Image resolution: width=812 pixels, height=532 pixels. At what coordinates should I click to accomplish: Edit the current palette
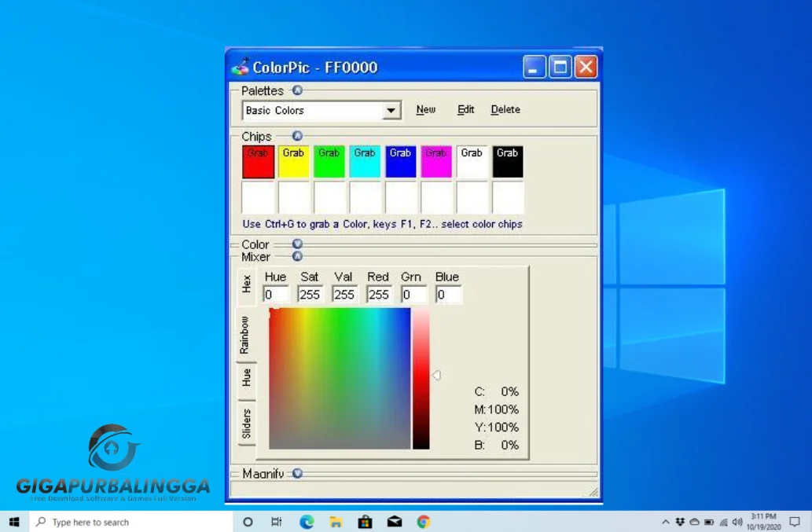click(x=465, y=109)
